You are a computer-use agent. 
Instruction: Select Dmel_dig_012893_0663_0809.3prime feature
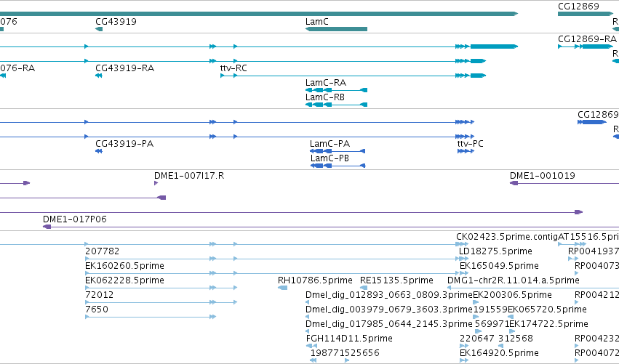click(x=308, y=302)
